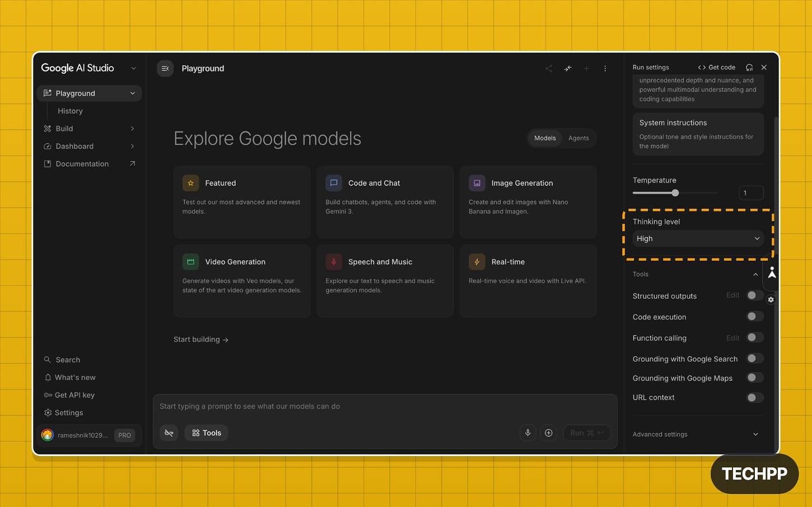Open Documentation external link arrow

coord(133,164)
